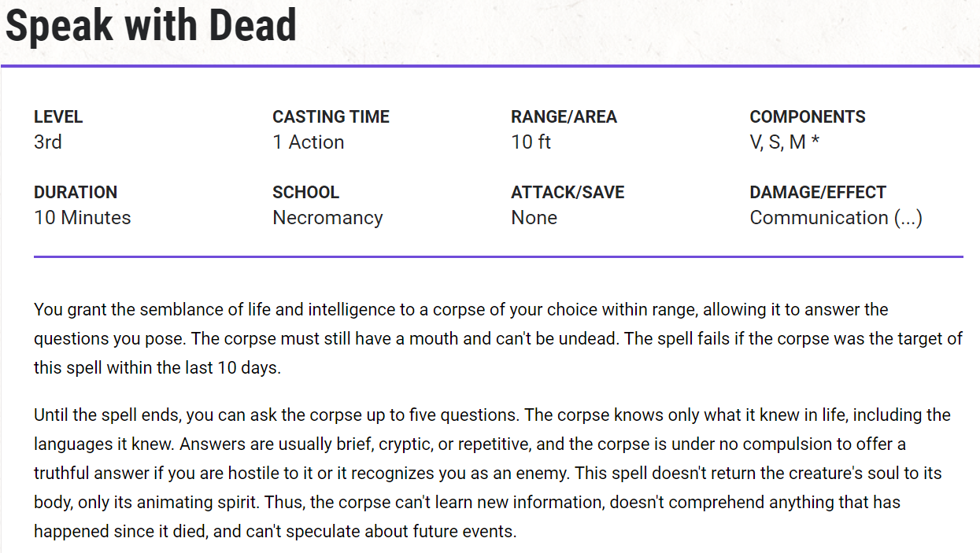
Task: Select the 10 ft range value
Action: pyautogui.click(x=531, y=142)
